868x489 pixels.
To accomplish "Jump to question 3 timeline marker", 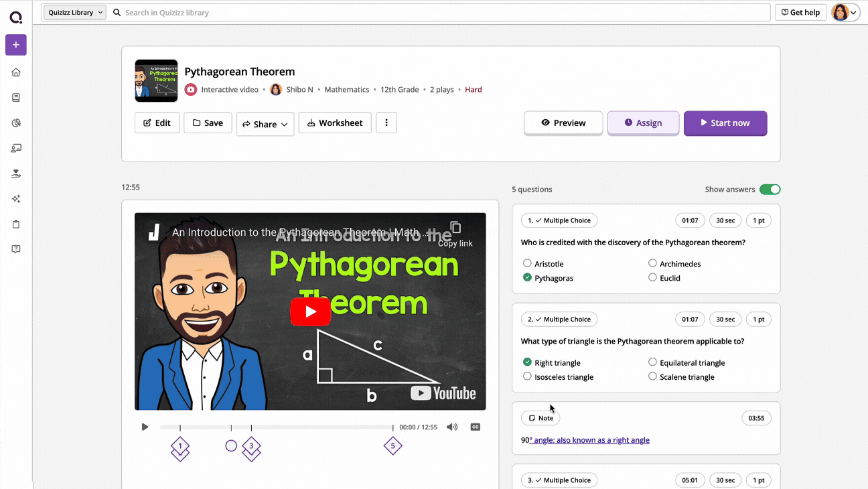I will point(251,446).
